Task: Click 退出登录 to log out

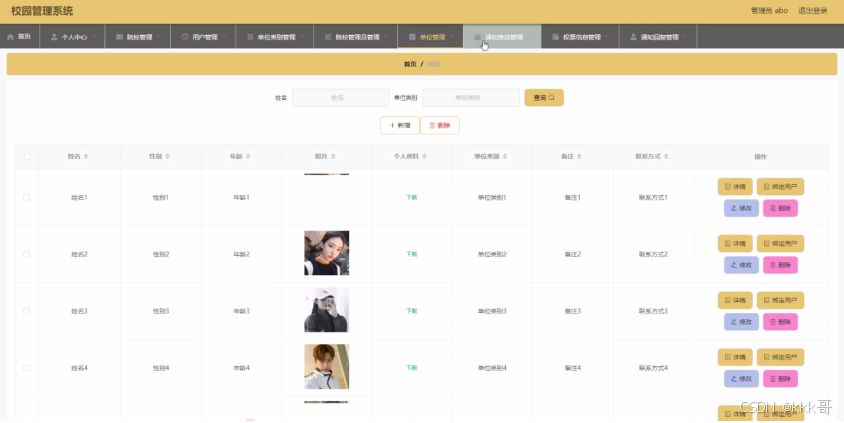Action: point(812,10)
